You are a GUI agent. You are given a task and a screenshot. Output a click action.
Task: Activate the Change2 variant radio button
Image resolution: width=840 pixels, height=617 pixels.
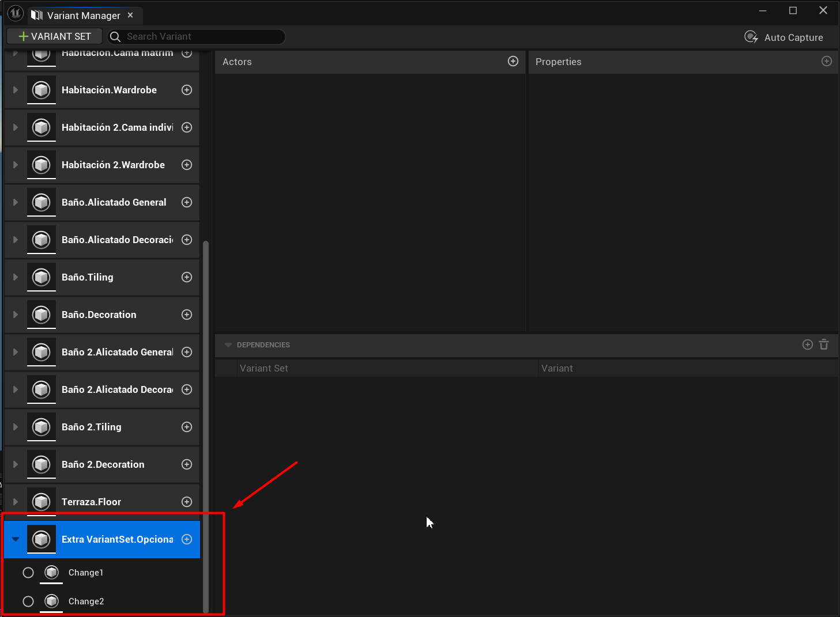pyautogui.click(x=28, y=601)
